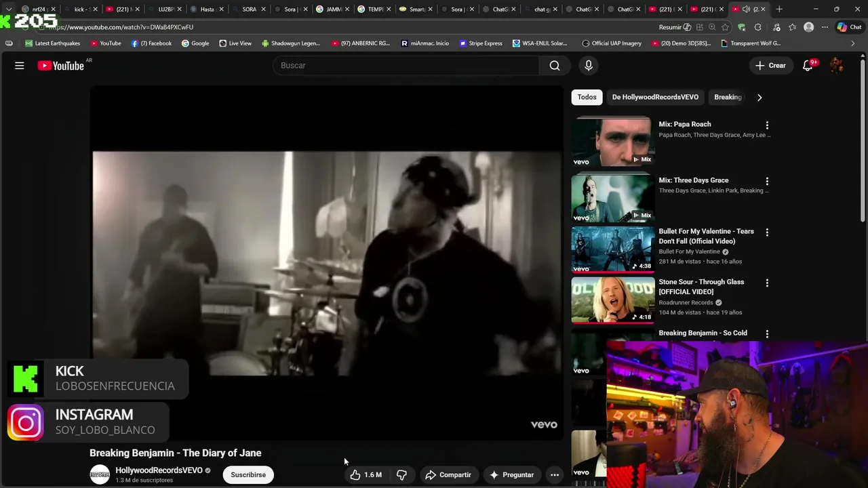This screenshot has height=488, width=868.
Task: Open the YouTube account avatar menu
Action: tap(837, 66)
